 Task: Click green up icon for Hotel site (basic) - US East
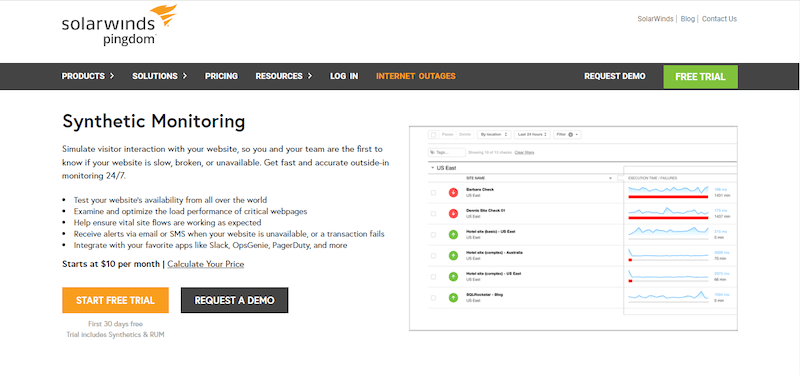pyautogui.click(x=453, y=235)
